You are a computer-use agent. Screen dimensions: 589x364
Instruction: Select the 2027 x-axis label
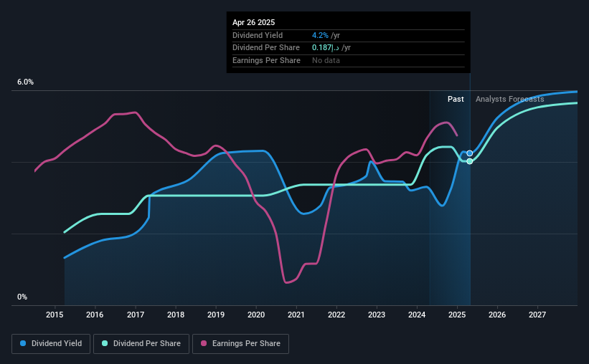coord(537,315)
